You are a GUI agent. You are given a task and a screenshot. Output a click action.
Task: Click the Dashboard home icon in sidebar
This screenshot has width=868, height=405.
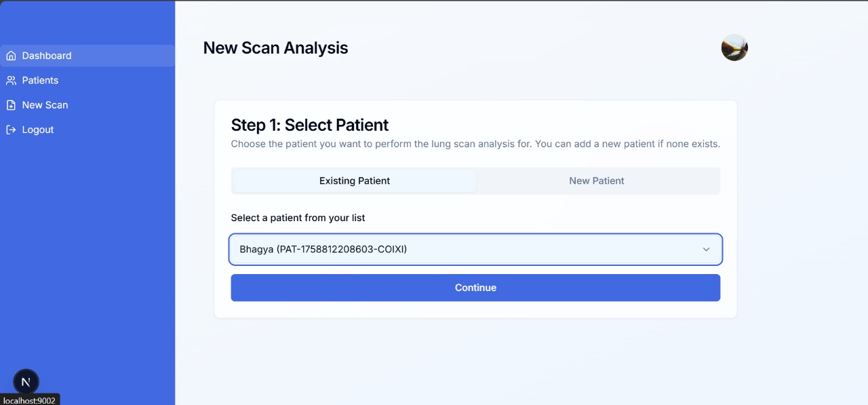pos(11,56)
